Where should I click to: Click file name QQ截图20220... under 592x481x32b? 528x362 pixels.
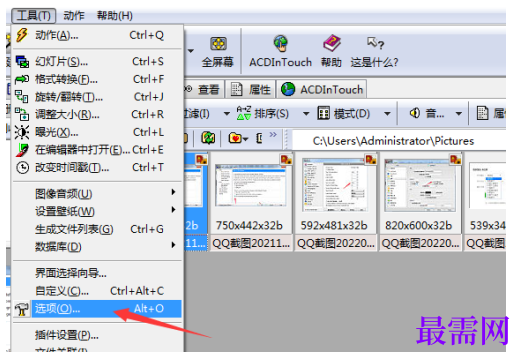pyautogui.click(x=336, y=243)
